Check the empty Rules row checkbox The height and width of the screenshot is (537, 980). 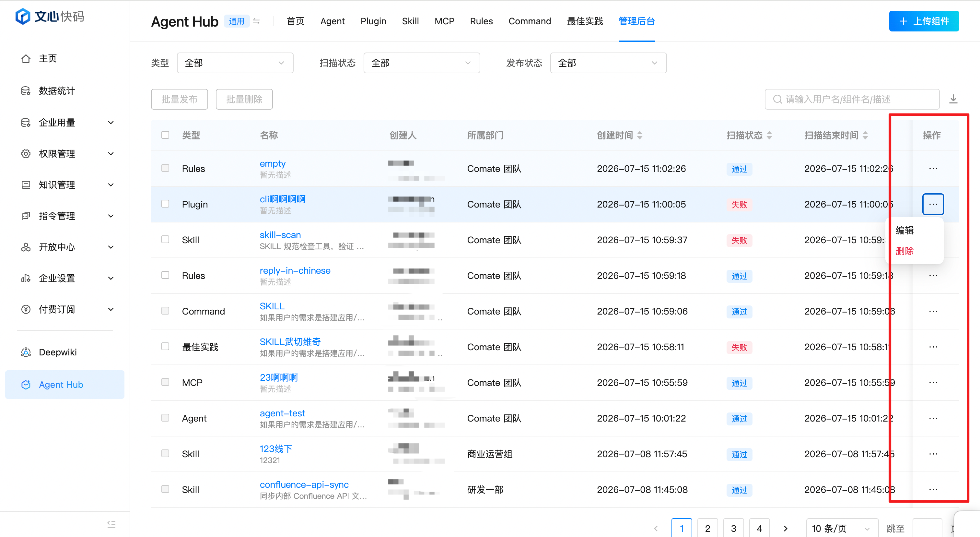point(165,168)
